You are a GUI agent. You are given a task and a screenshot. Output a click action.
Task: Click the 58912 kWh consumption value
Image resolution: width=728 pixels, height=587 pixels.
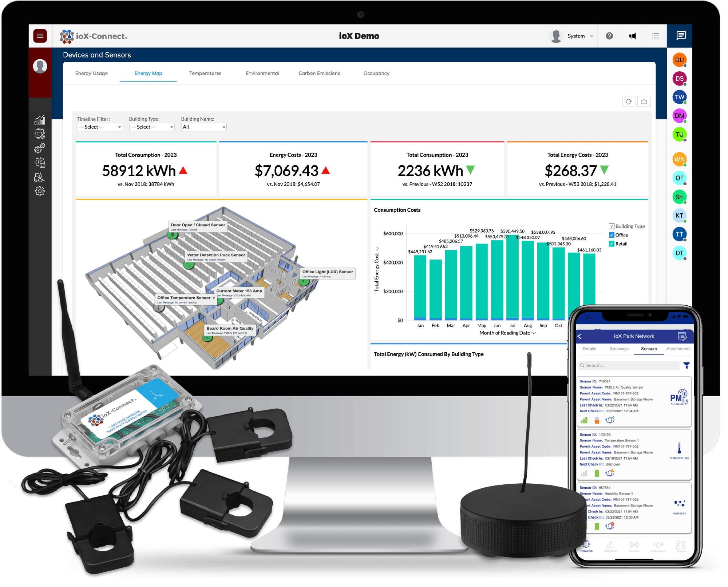(x=139, y=171)
